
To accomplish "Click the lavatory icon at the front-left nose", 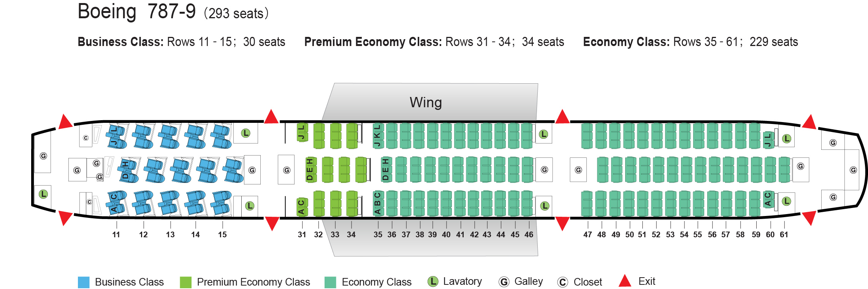I will (x=43, y=194).
